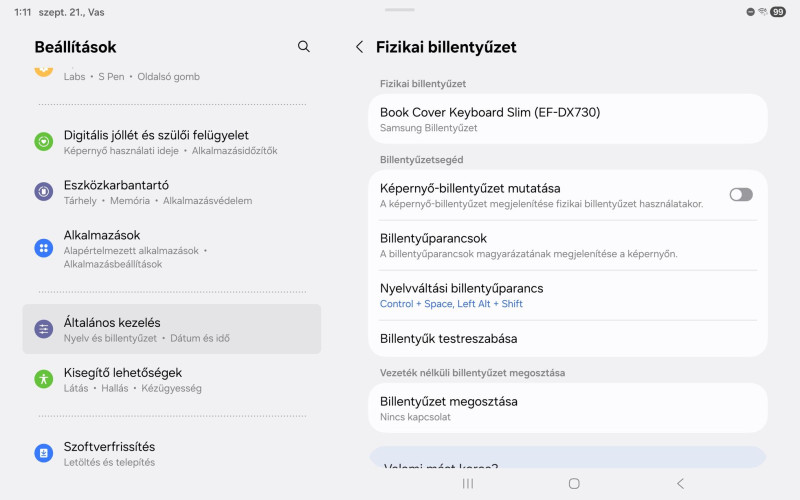Viewport: 800px width, 500px height.
Task: Tap Control + Space, Left Alt + Shift link
Action: (451, 304)
